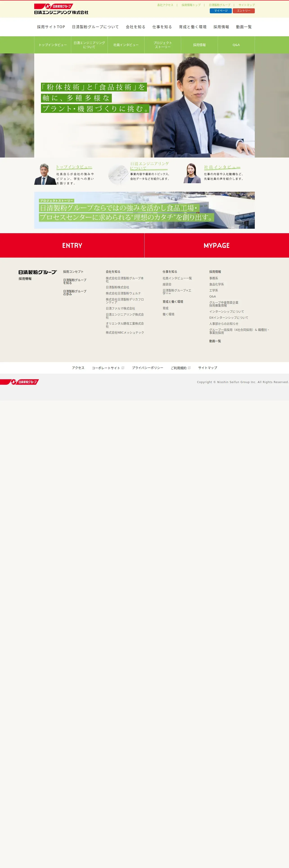Open 株式会社日清製粉ウェルナ footer link
The image size is (289, 868).
124,293
